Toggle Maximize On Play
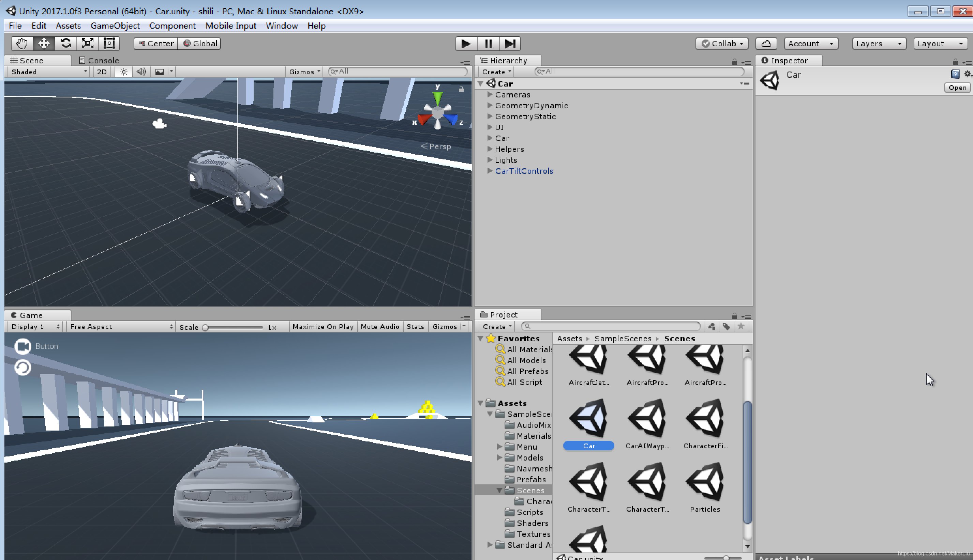 [x=323, y=327]
